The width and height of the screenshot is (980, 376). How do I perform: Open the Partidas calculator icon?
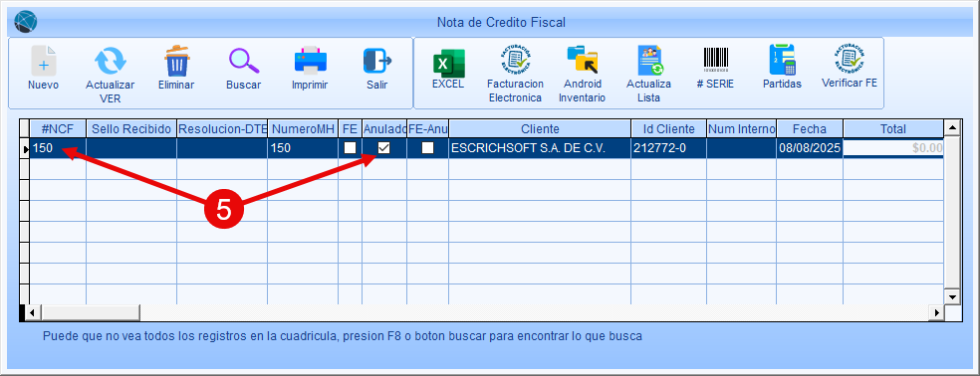coord(782,60)
